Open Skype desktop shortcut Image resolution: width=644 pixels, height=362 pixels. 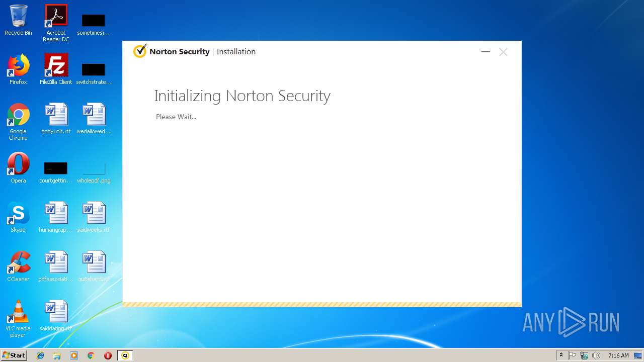[x=18, y=217]
